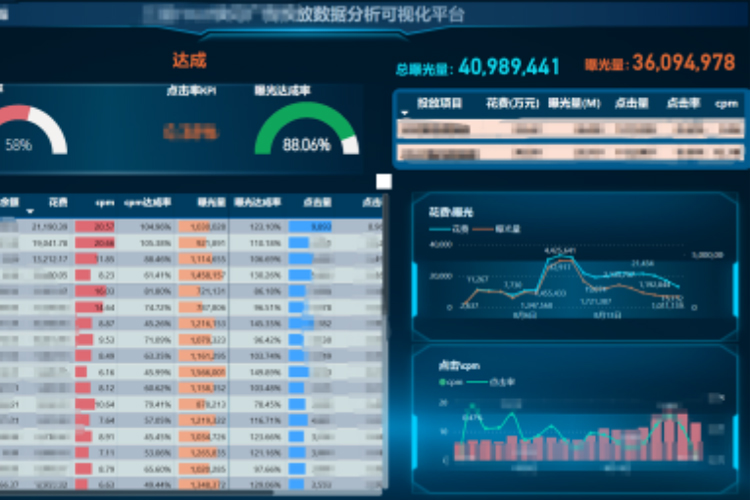750x500 pixels.
Task: Click the cell 74.72%
Action: point(157,307)
